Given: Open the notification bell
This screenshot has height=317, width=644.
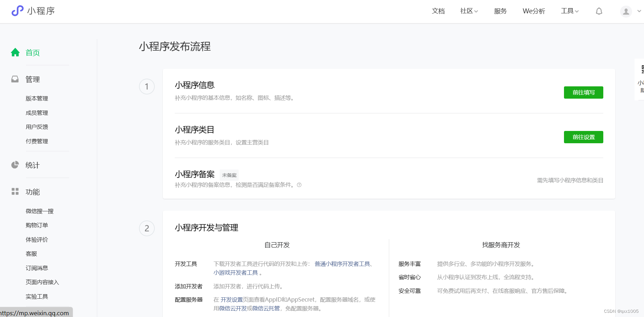Looking at the screenshot, I should click(x=599, y=11).
